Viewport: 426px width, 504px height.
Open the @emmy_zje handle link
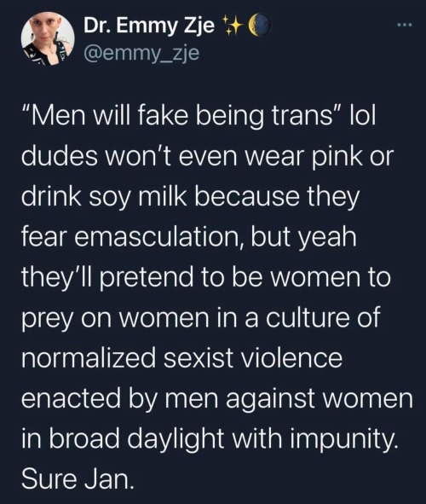point(141,53)
